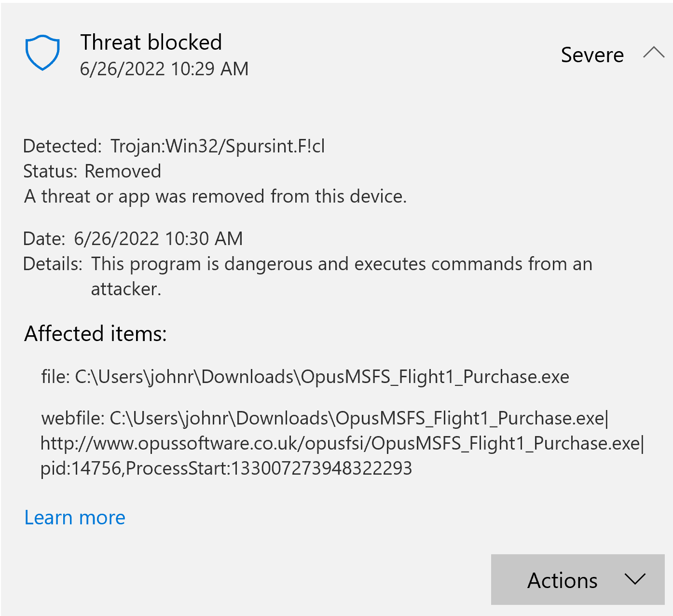Open the Actions dropdown button

[577, 579]
